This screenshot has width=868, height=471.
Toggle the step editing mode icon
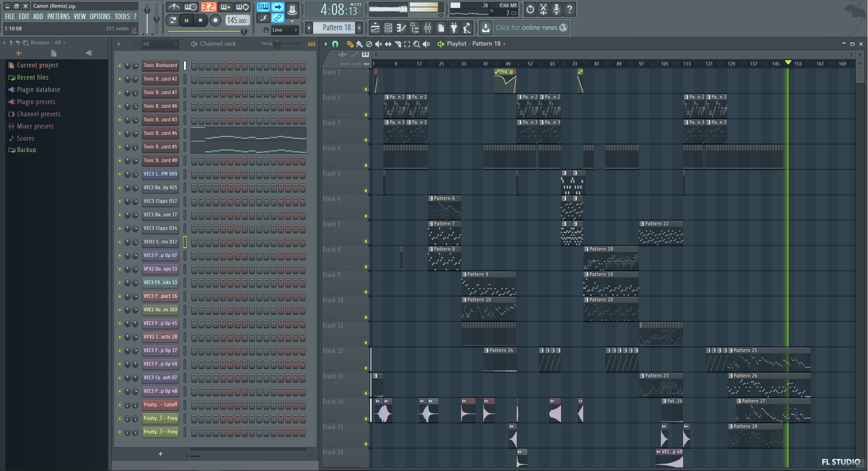[x=263, y=18]
